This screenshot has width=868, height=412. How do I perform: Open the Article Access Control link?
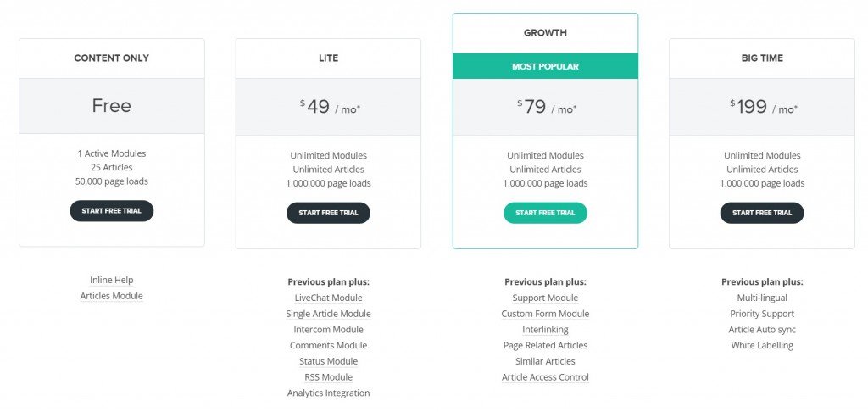(x=545, y=377)
